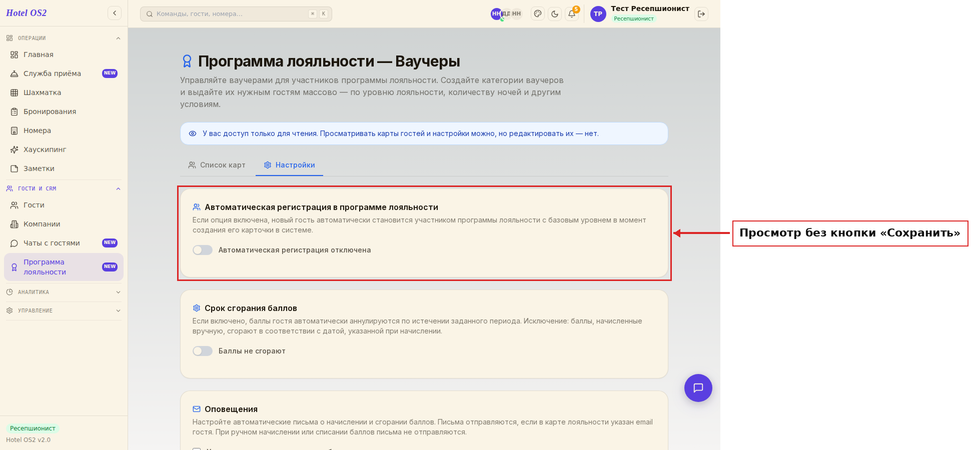Open Заметки note icon
The height and width of the screenshot is (450, 980).
click(x=14, y=168)
